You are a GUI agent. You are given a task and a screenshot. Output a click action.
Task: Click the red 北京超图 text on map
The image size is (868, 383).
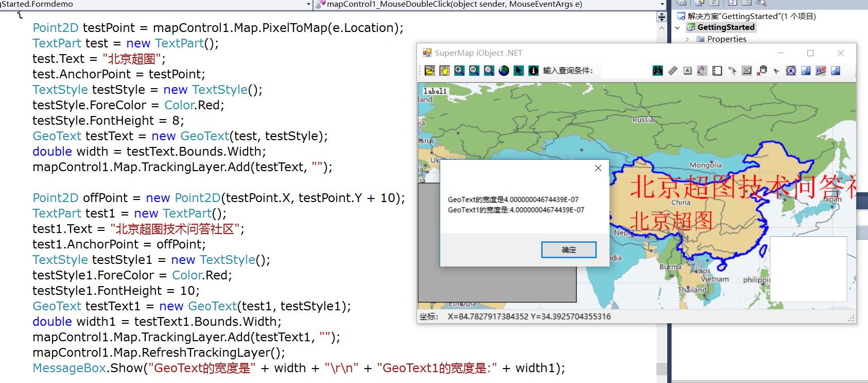[671, 221]
